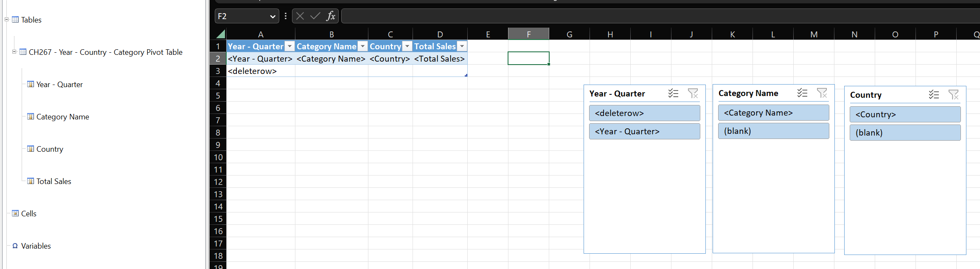The width and height of the screenshot is (980, 269).
Task: Click the Cells node icon in tree
Action: point(15,213)
